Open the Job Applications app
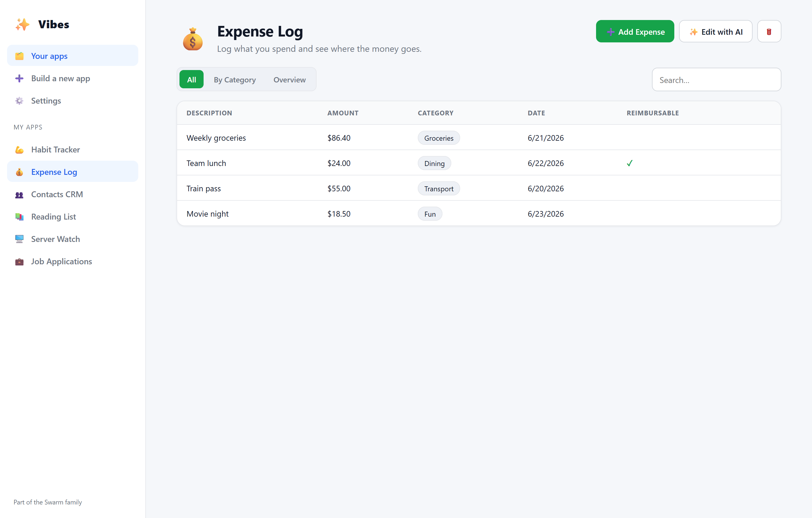Screen dimensions: 812x518 [72, 262]
